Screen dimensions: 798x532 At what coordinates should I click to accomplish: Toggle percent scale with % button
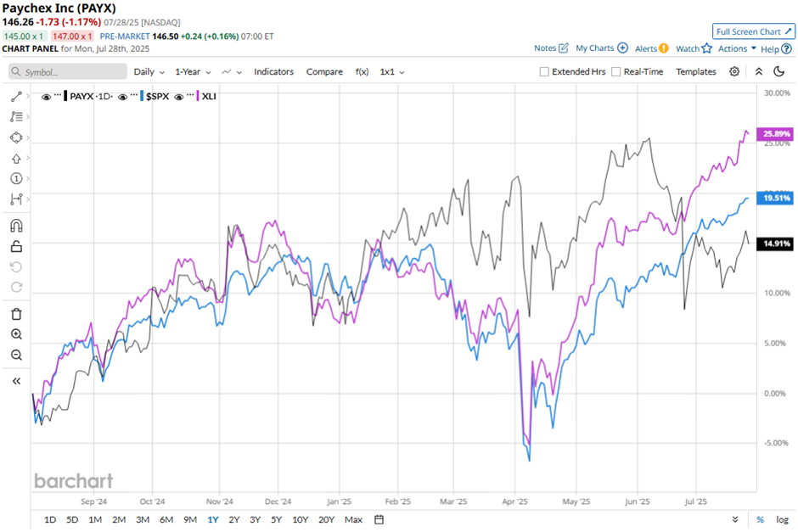tap(760, 519)
